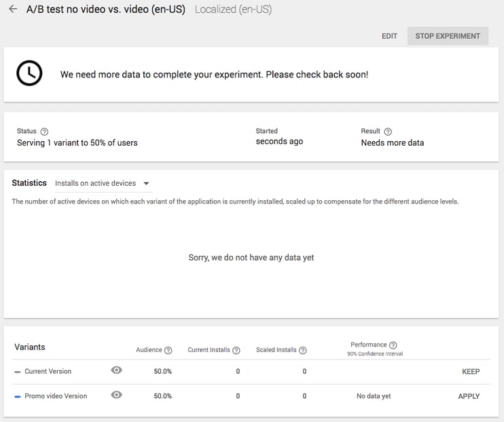The width and height of the screenshot is (504, 422).
Task: Open the Result help question mark
Action: (x=388, y=132)
